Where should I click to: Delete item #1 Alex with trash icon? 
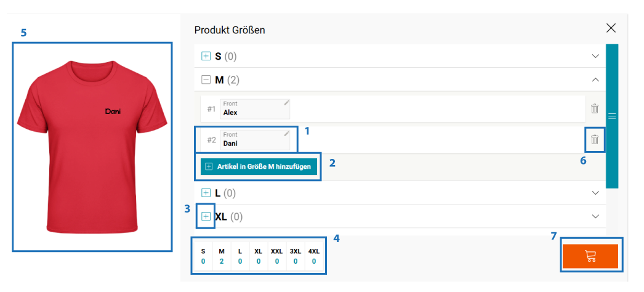[594, 109]
